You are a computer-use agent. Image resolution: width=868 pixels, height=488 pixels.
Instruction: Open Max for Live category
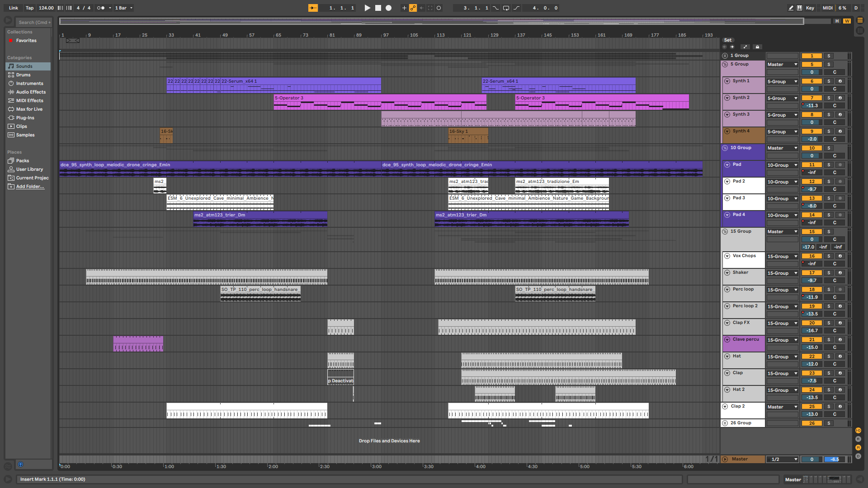coord(28,109)
